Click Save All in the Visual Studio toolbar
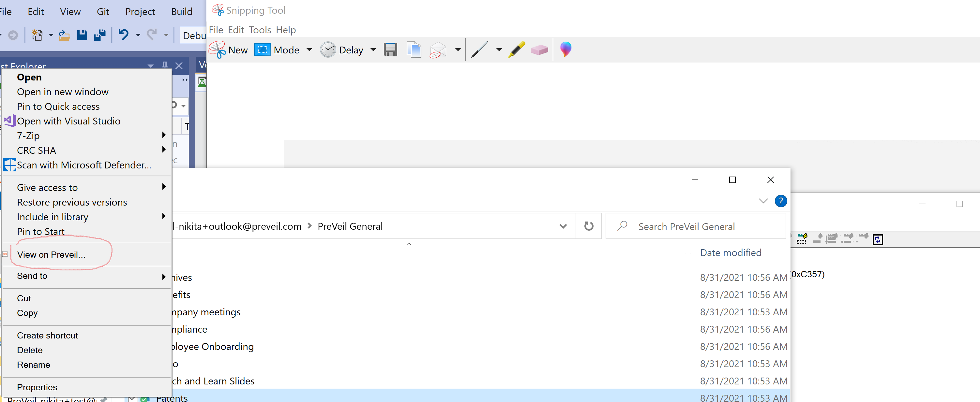Screen dimensions: 980x402 pyautogui.click(x=100, y=35)
